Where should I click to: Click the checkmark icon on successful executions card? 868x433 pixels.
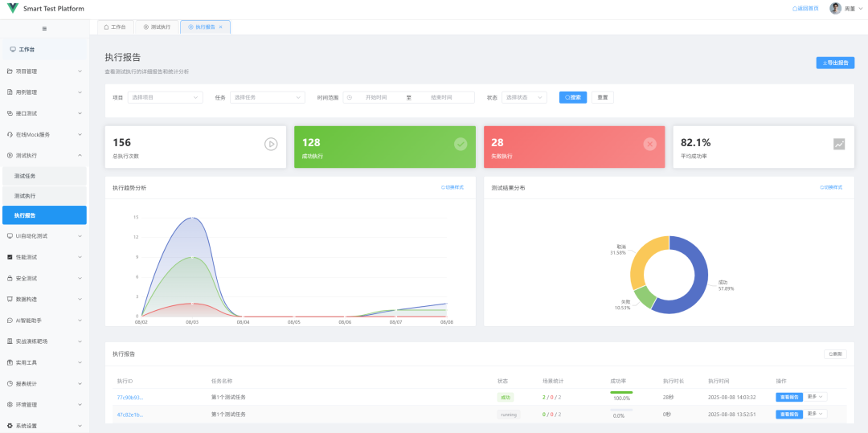[x=461, y=145]
